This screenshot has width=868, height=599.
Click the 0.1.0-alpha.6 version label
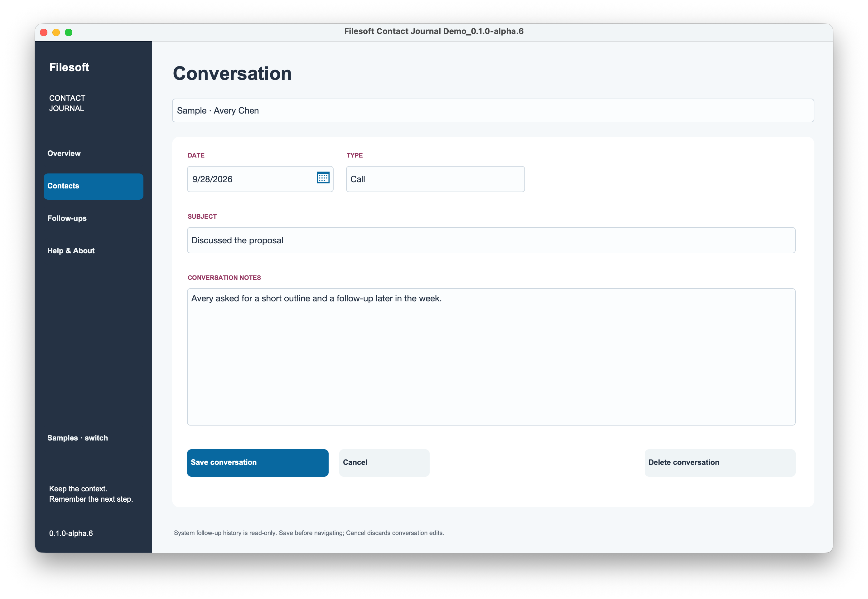[71, 533]
